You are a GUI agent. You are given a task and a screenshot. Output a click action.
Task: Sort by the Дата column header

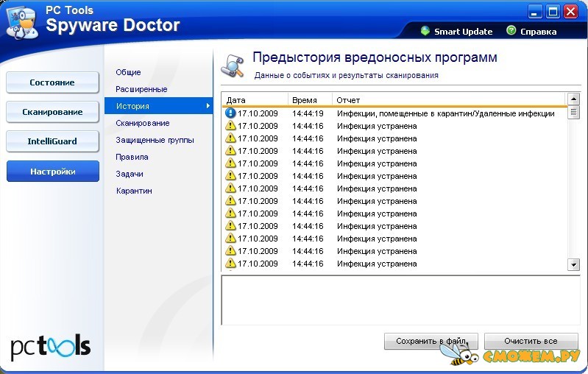[x=255, y=100]
